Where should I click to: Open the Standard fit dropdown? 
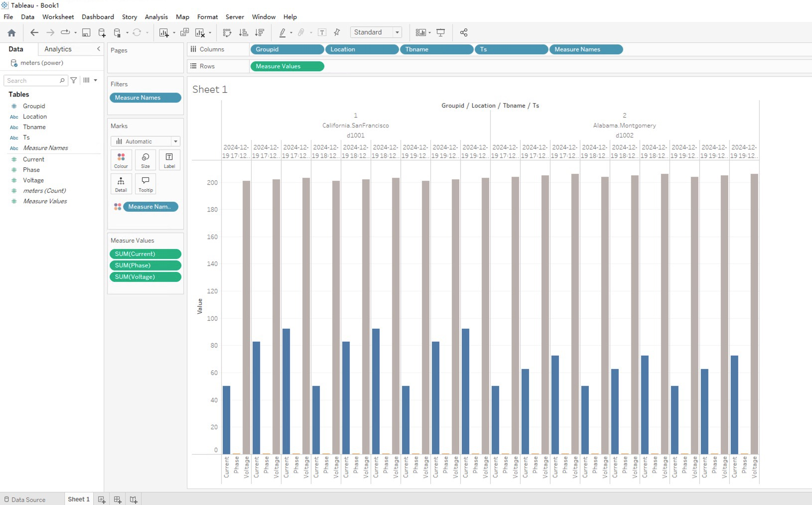click(398, 32)
